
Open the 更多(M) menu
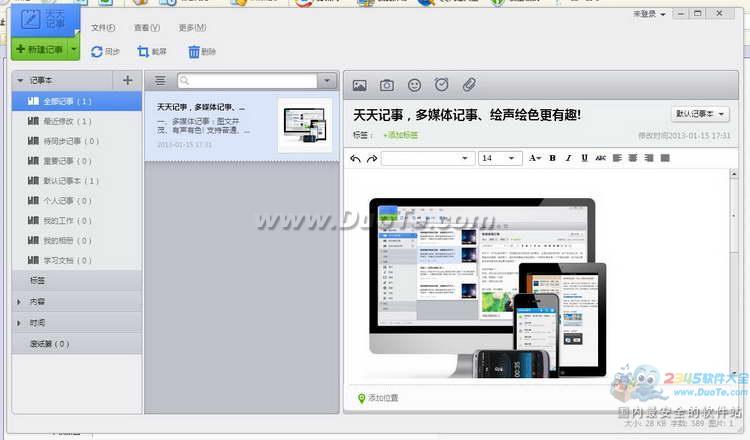click(x=193, y=27)
